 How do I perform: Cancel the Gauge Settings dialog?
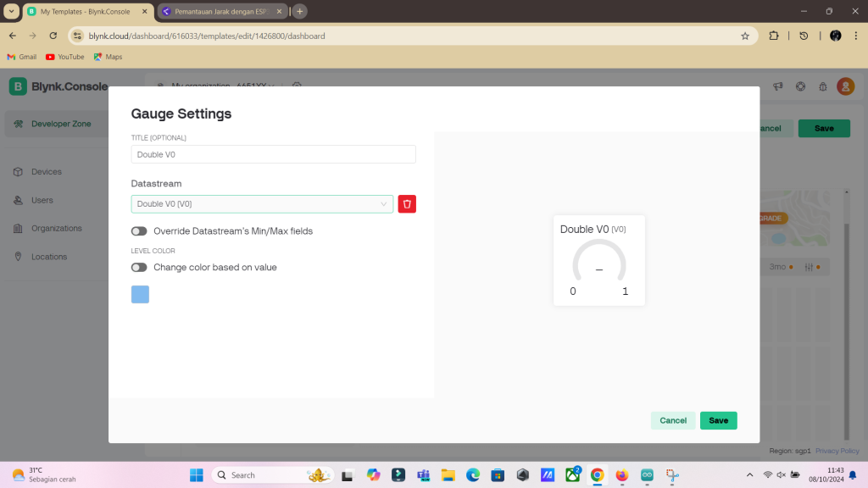click(x=673, y=421)
